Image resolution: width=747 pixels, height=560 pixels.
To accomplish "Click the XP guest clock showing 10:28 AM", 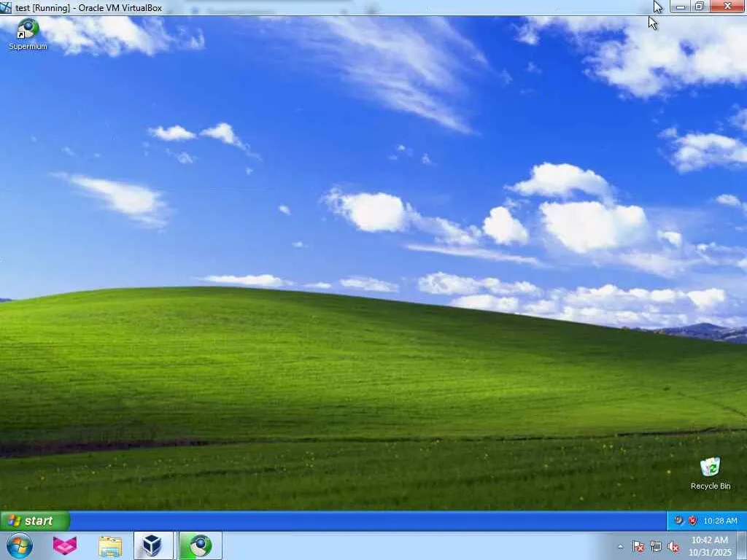I will pos(720,521).
